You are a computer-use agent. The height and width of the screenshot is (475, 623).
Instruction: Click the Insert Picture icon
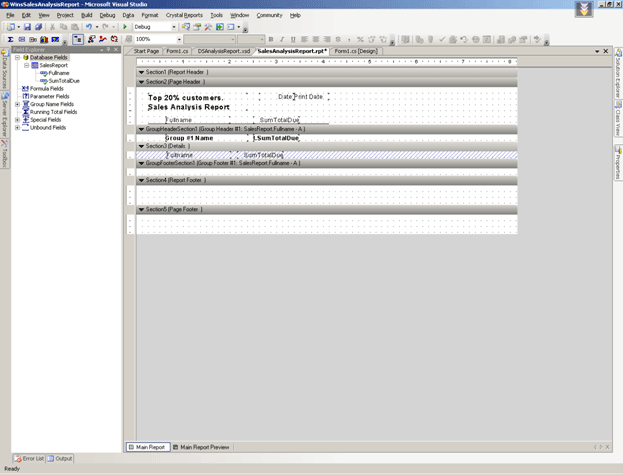(55, 39)
